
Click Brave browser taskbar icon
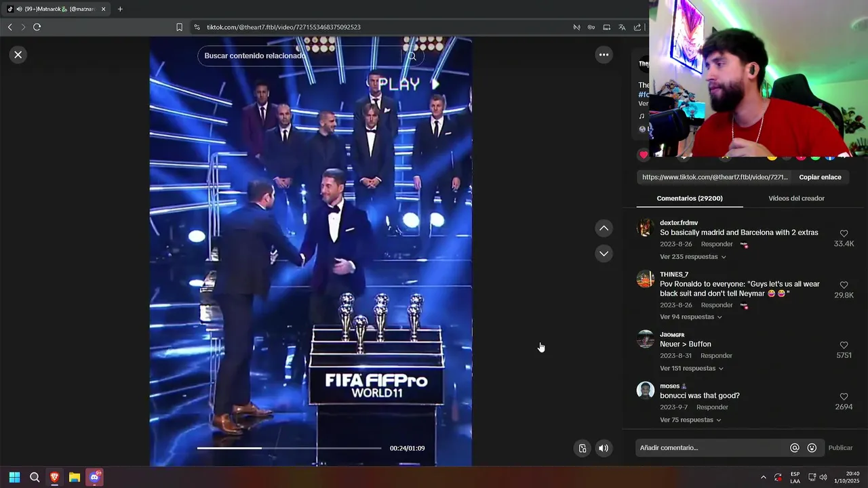(x=54, y=477)
